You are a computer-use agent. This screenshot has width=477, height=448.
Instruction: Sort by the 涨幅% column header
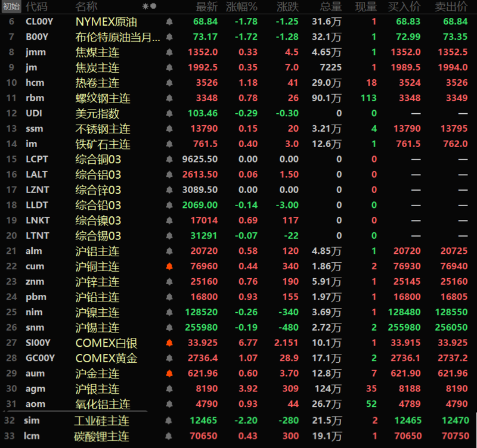pos(241,7)
